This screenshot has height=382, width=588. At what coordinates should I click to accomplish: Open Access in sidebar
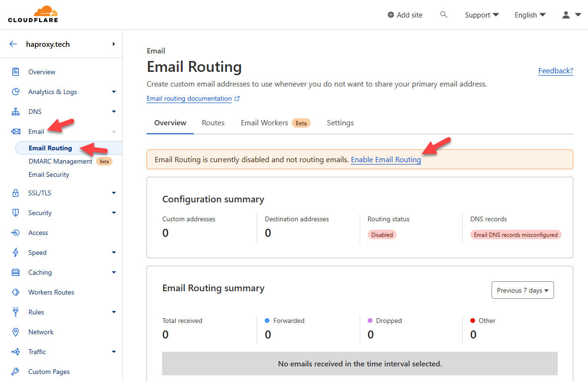tap(38, 233)
